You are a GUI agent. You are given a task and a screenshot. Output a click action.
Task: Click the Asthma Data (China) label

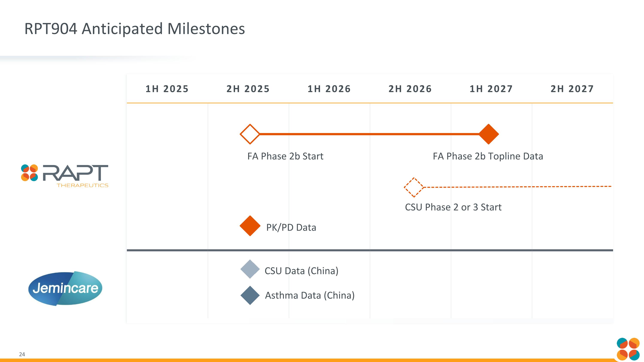tap(310, 295)
